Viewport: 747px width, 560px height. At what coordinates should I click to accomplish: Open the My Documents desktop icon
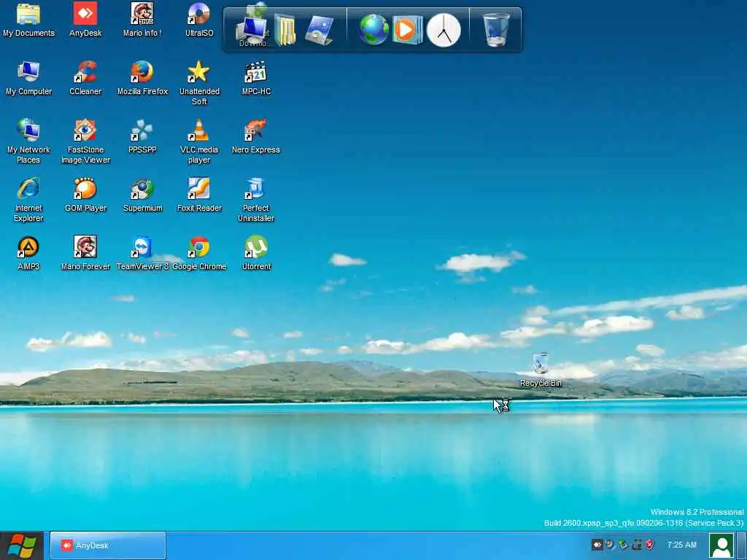pyautogui.click(x=28, y=20)
